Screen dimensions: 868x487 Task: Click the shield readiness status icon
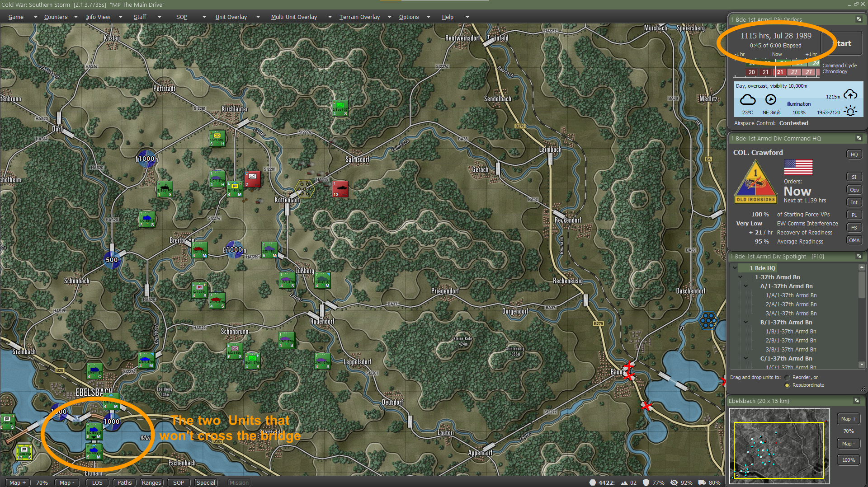[x=646, y=482]
